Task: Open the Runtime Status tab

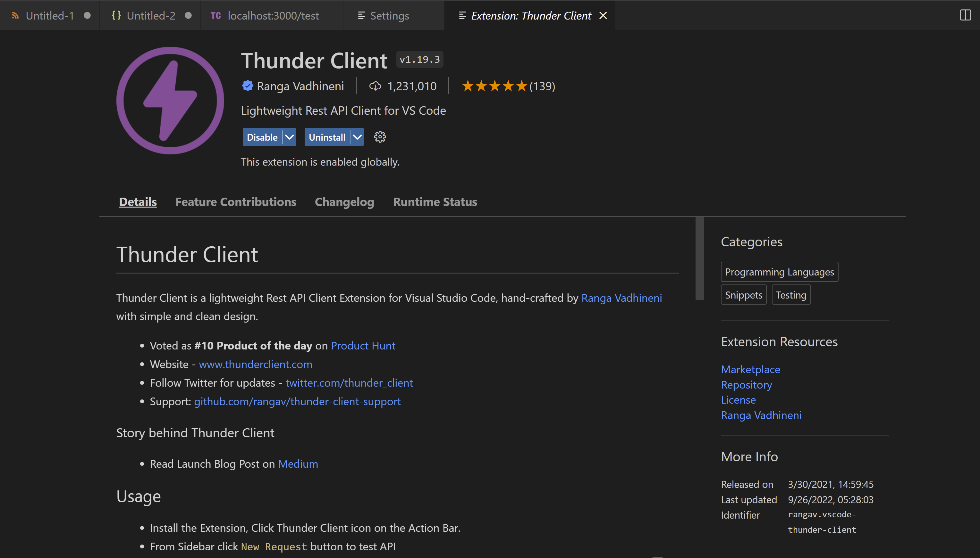Action: (x=435, y=202)
